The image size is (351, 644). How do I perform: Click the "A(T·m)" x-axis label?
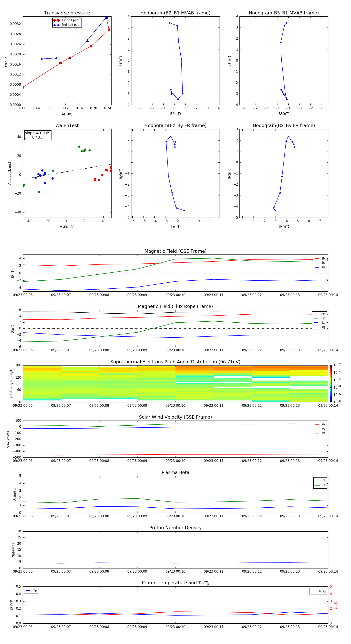pyautogui.click(x=67, y=114)
